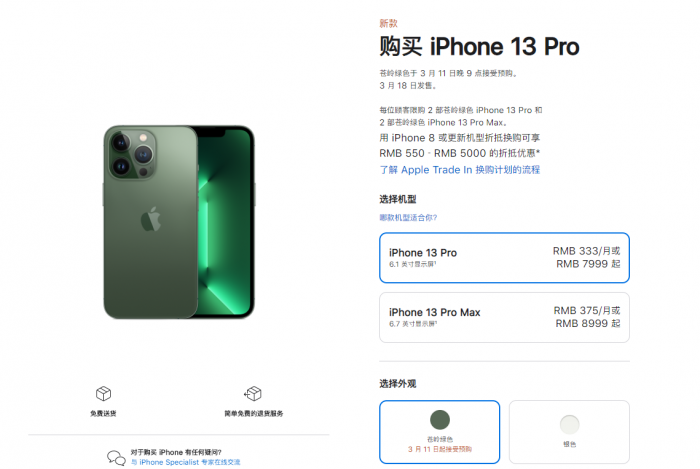The image size is (700, 469).
Task: Click the silver color swatch circle
Action: pos(570,424)
